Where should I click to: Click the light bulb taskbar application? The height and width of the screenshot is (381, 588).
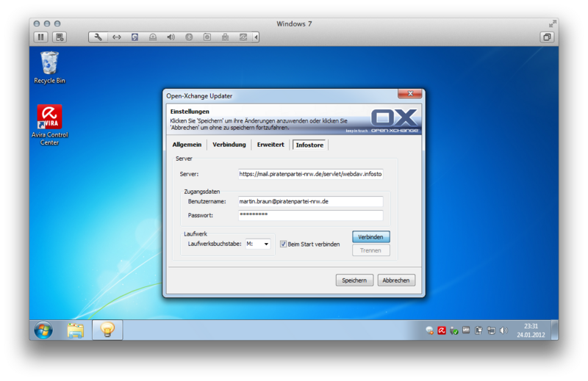pos(107,330)
